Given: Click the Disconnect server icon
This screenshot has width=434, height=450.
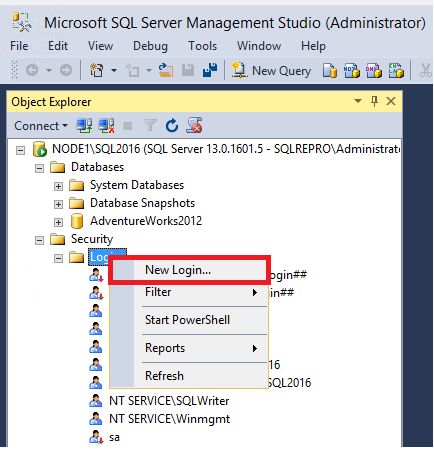Looking at the screenshot, I should [106, 126].
